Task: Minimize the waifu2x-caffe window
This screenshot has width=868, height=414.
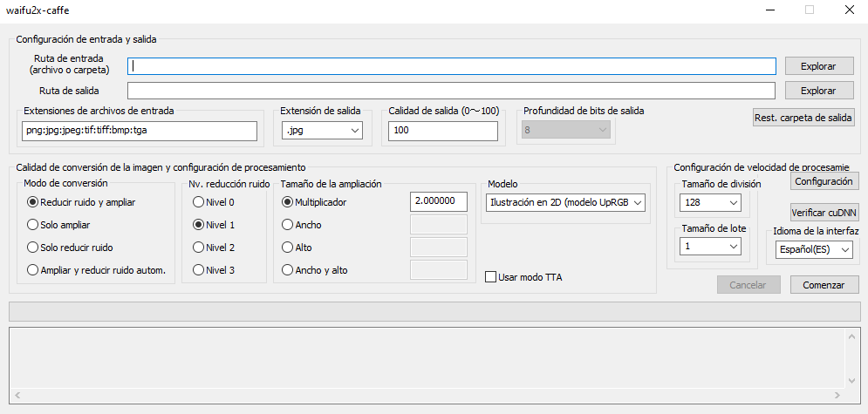Action: click(x=771, y=10)
